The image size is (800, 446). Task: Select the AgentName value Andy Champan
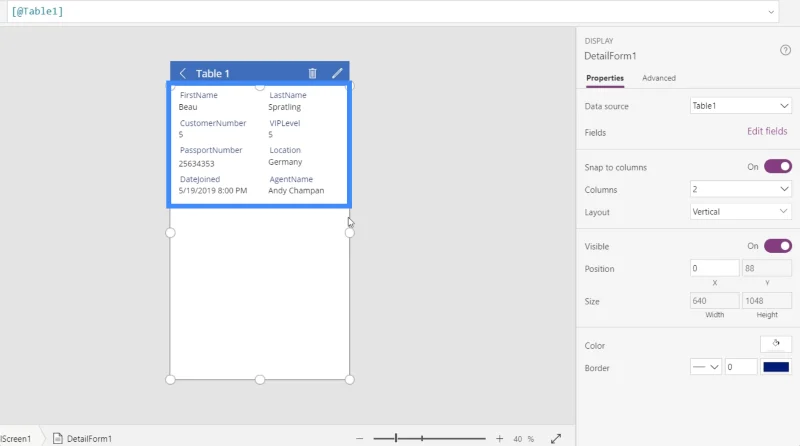click(296, 190)
